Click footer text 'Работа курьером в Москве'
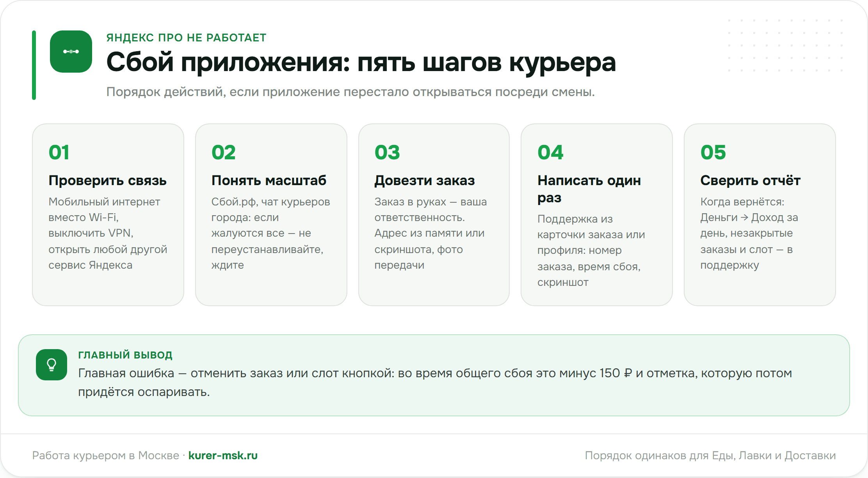868x478 pixels. pos(106,455)
